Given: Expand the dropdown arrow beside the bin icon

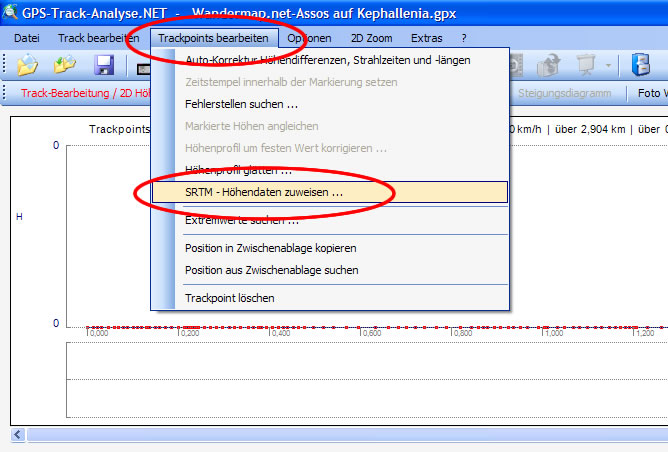Looking at the screenshot, I should pyautogui.click(x=606, y=66).
